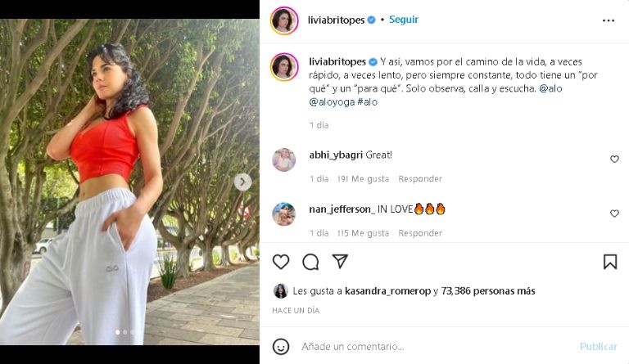Viewport: 629px width, 364px height.
Task: Click Publicar to post comment
Action: [x=598, y=346]
